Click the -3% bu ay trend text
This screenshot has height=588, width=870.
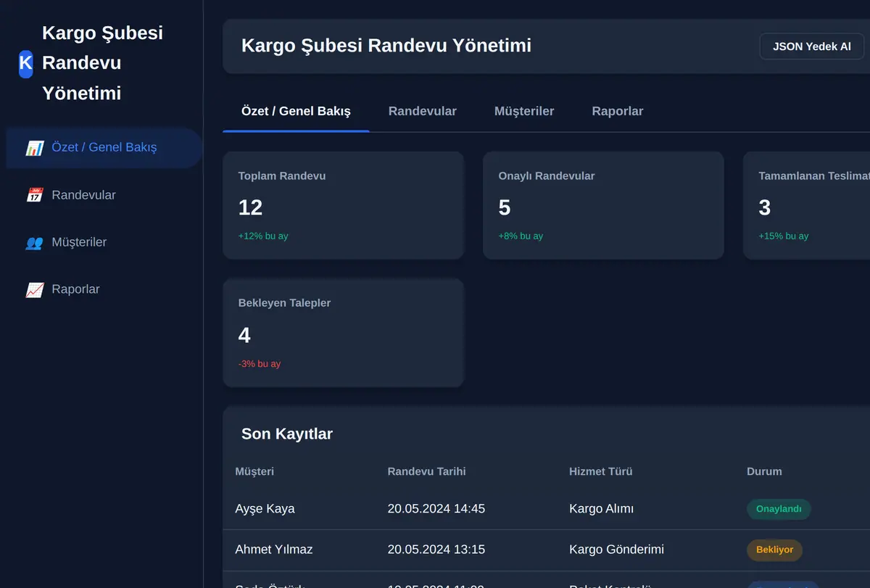259,364
